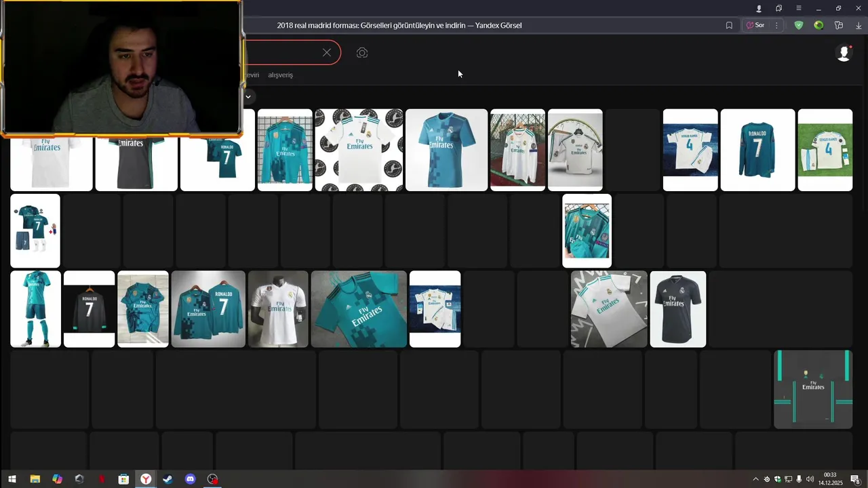Open the full teal kit with socks thumbnail
This screenshot has height=488, width=868.
[35, 309]
